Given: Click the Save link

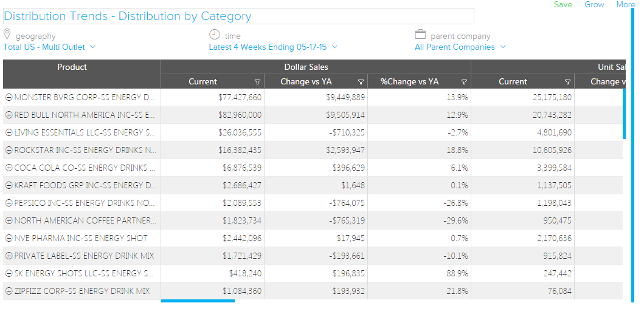Looking at the screenshot, I should (563, 5).
